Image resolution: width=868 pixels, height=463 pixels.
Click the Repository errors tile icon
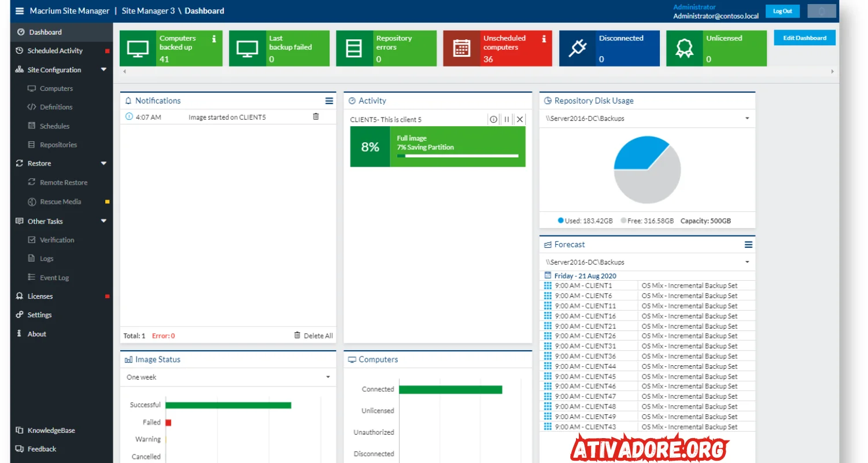354,49
